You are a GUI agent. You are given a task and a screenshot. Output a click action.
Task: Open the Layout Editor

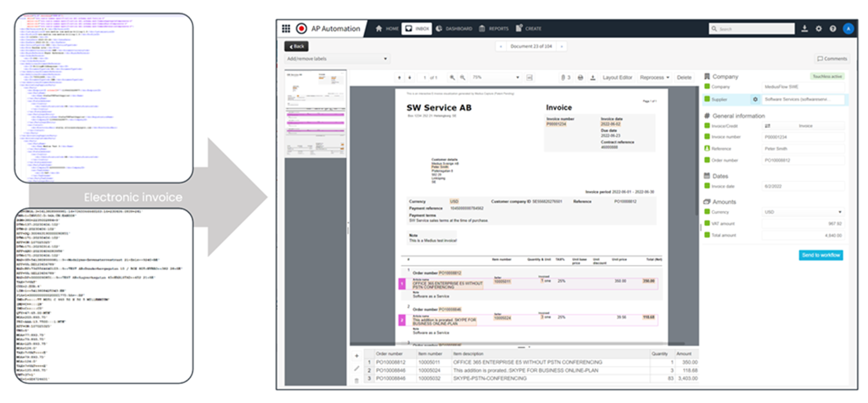click(617, 77)
